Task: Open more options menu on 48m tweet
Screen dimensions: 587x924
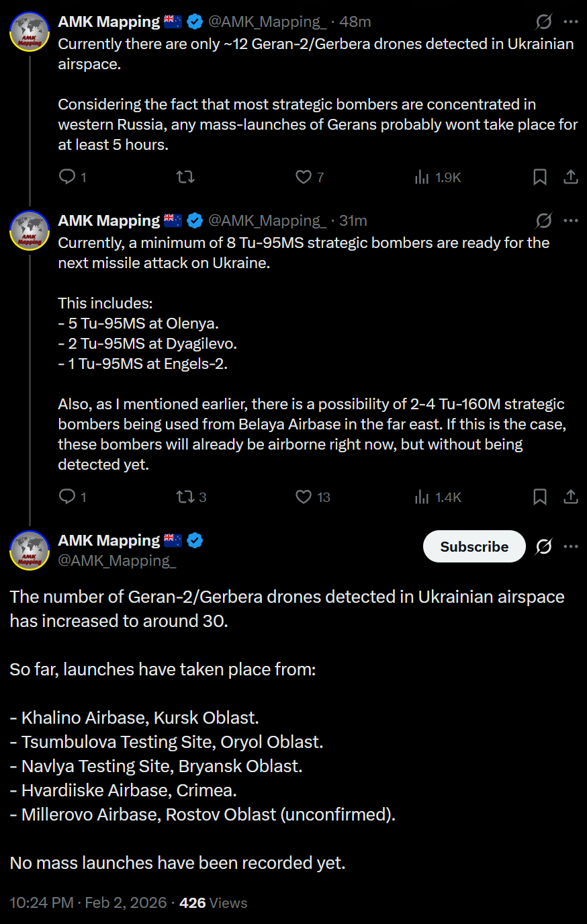Action: click(571, 22)
